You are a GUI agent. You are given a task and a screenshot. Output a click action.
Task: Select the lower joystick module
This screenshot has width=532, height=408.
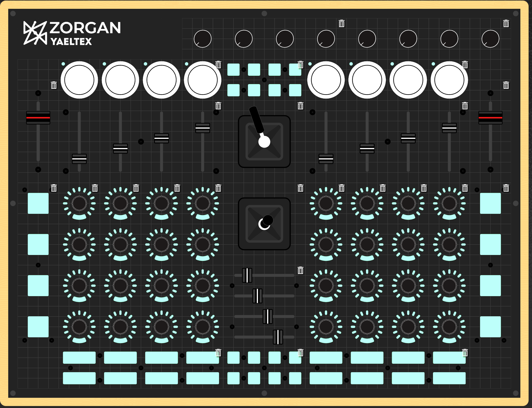(x=264, y=224)
